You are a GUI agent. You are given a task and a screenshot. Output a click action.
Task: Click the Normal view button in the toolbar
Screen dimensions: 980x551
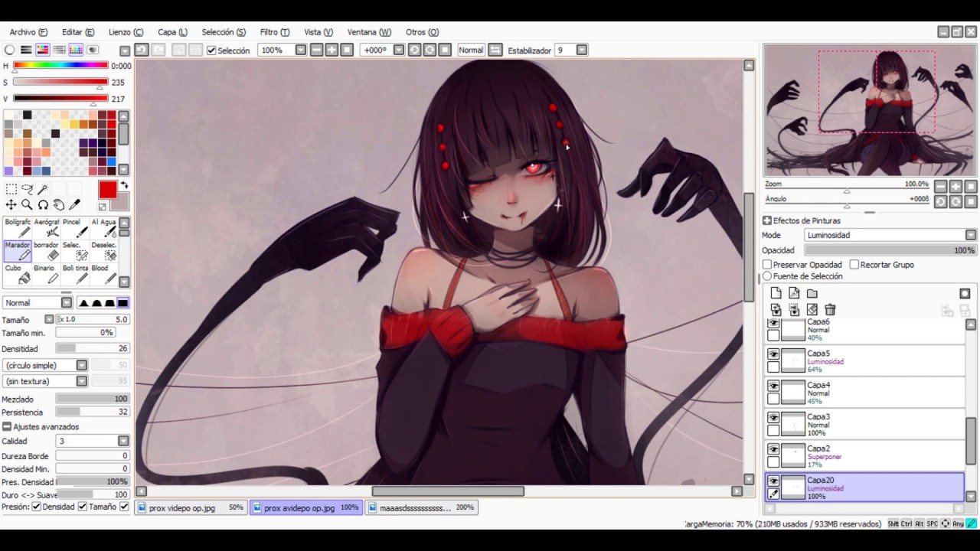tap(471, 50)
